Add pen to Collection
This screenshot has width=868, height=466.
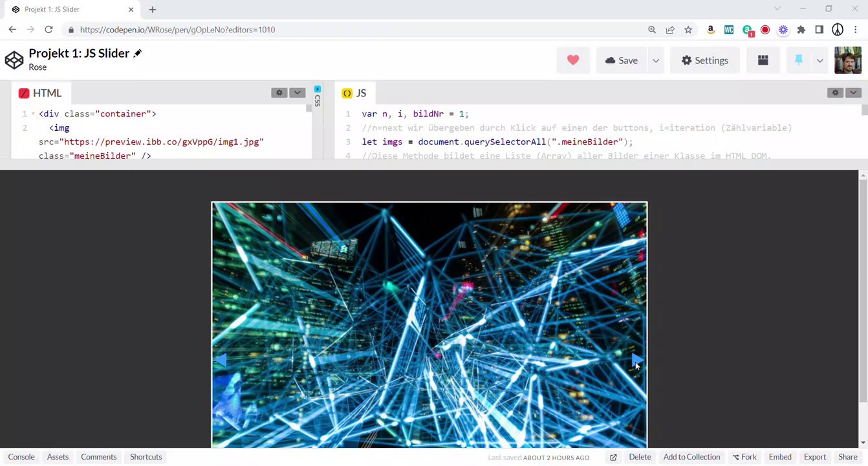coord(691,457)
